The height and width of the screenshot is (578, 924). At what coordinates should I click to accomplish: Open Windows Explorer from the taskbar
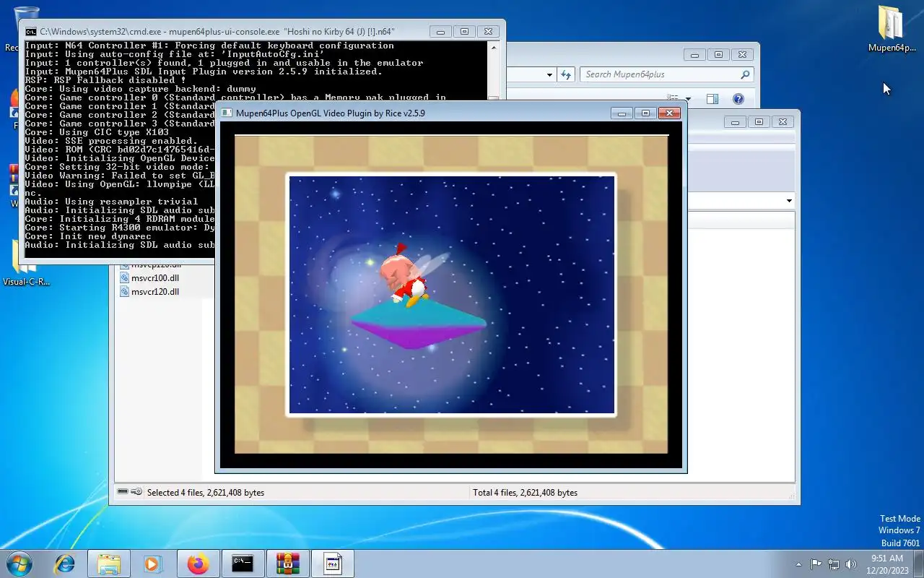[108, 564]
